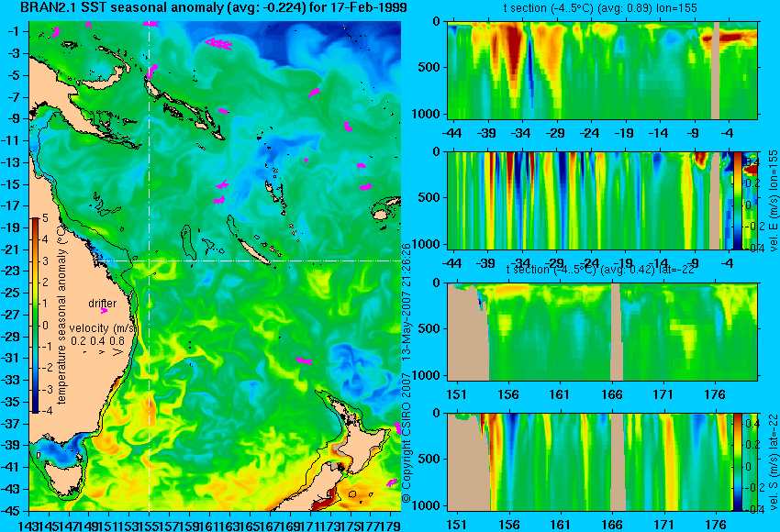Image resolution: width=780 pixels, height=532 pixels.
Task: Click the magenta drifter symbol in the legend
Action: (104, 311)
